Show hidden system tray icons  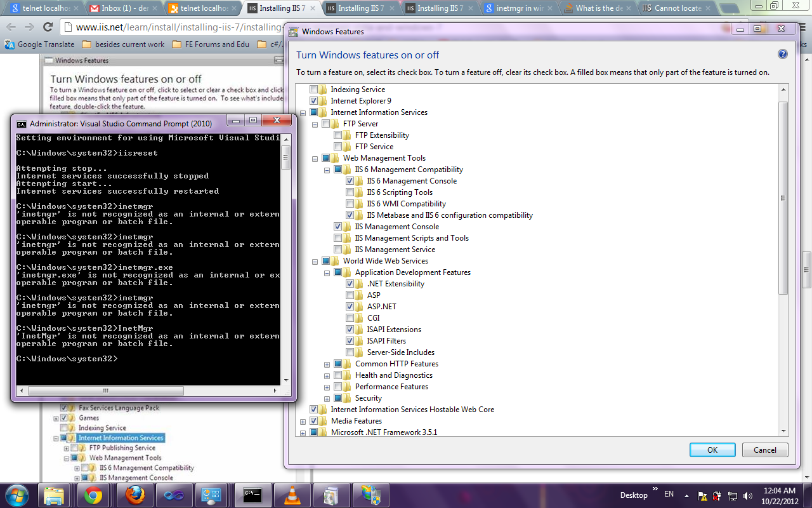coord(687,495)
